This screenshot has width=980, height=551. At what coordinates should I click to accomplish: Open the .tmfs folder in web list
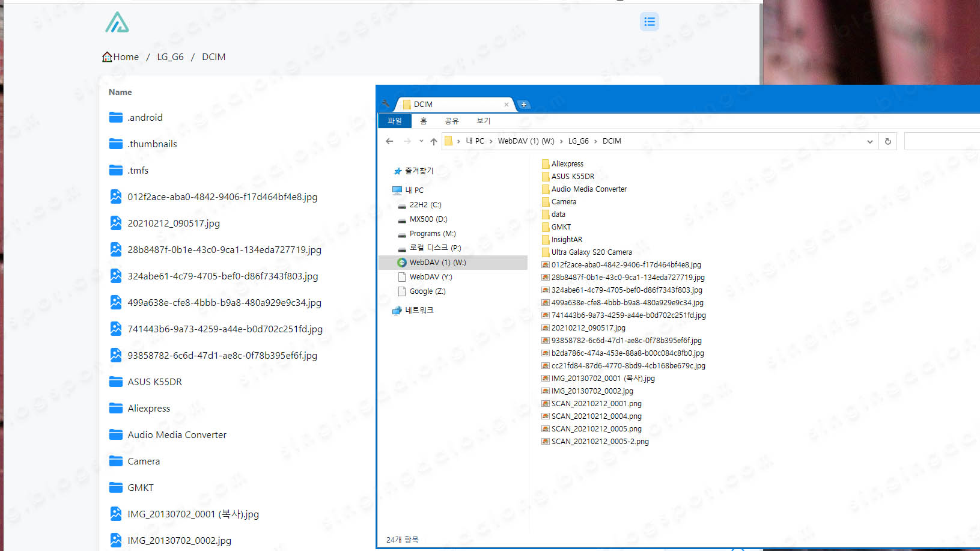coord(138,170)
